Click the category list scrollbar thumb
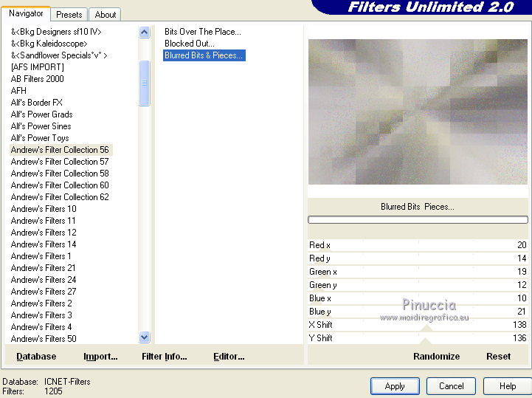The width and height of the screenshot is (532, 398). coord(144,83)
